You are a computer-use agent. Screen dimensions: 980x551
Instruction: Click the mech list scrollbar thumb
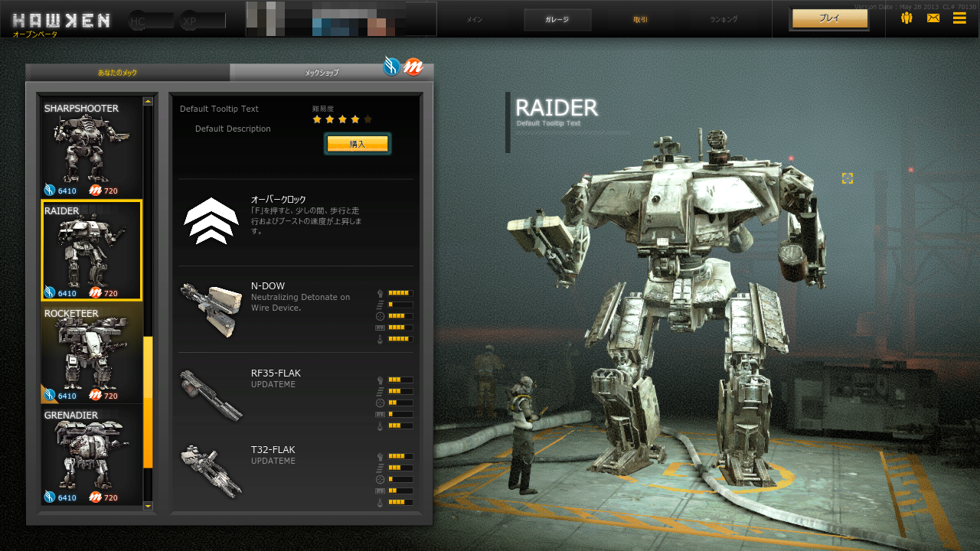(x=148, y=403)
